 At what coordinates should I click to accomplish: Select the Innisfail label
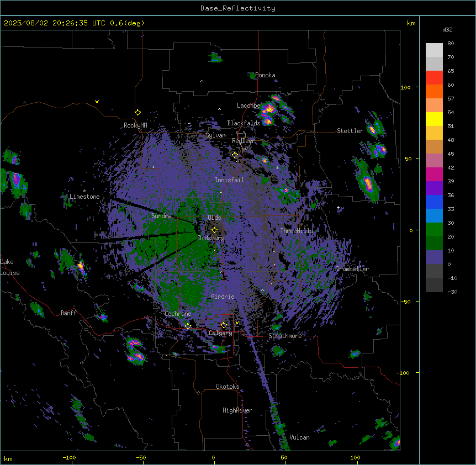229,180
